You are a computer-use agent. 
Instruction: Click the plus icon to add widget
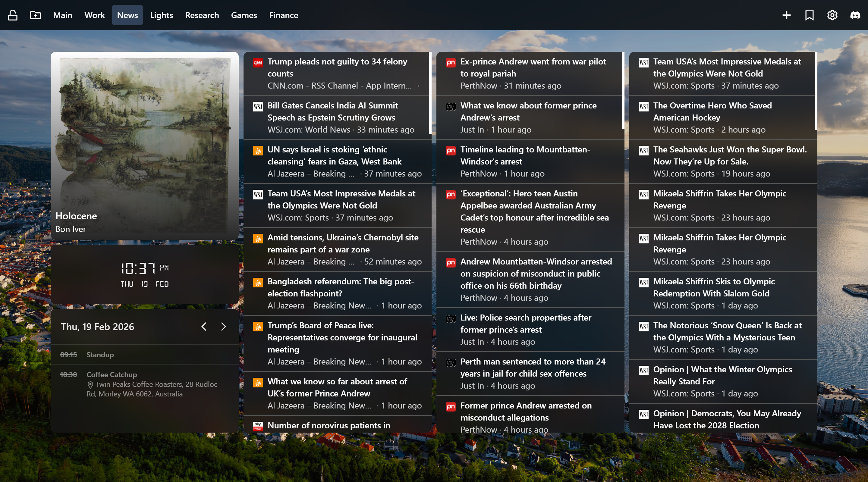pyautogui.click(x=786, y=15)
